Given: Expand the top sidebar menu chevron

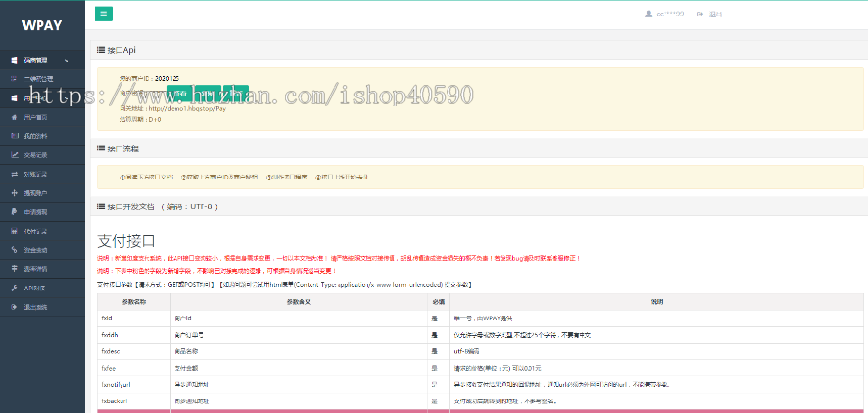Looking at the screenshot, I should pyautogui.click(x=68, y=60).
